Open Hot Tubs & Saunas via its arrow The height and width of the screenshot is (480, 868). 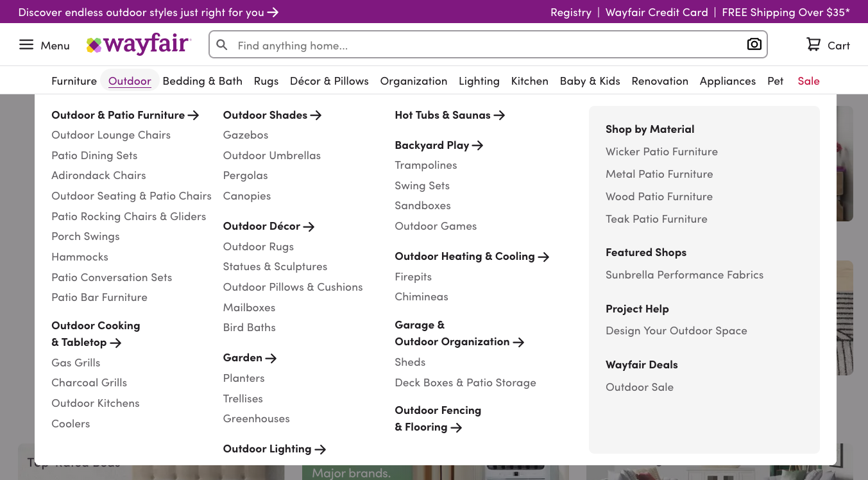[500, 115]
